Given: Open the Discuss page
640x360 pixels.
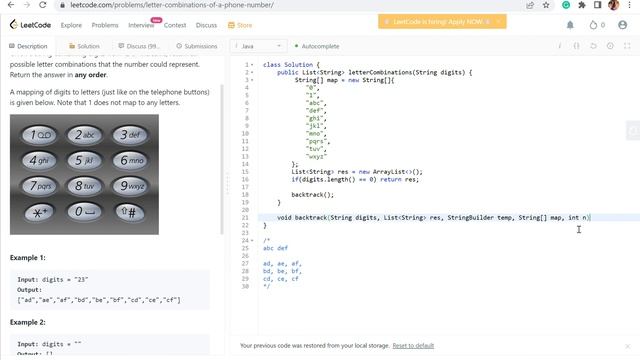Looking at the screenshot, I should click(x=206, y=25).
